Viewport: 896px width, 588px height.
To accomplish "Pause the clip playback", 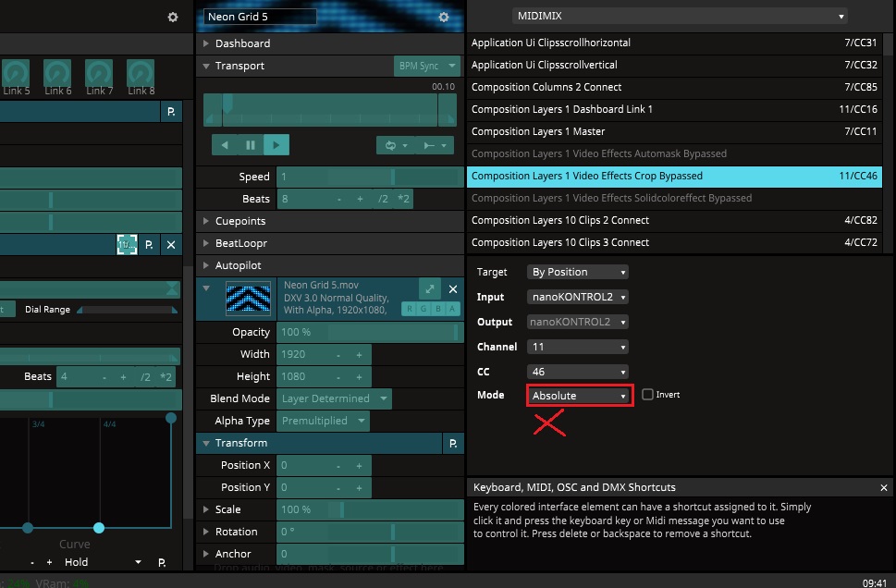I will (251, 145).
